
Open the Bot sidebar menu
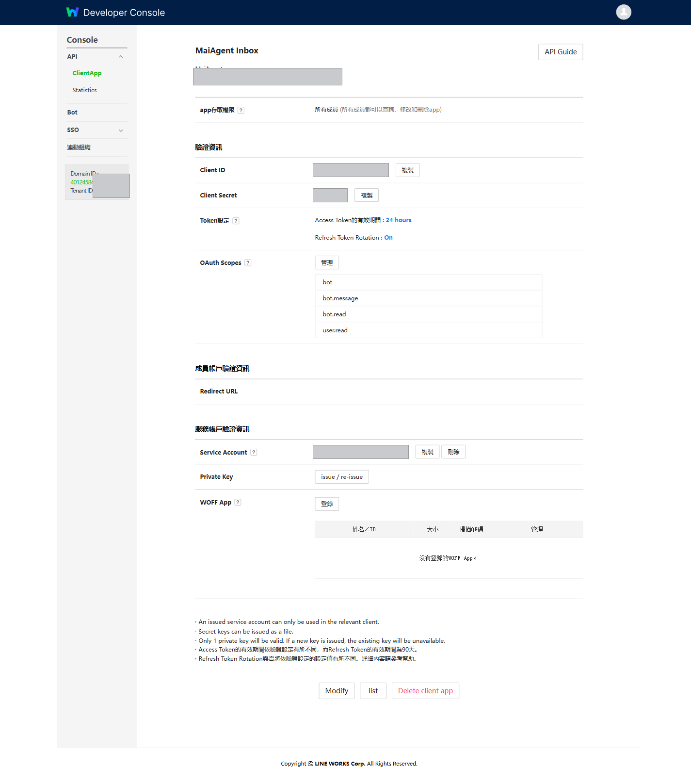[x=72, y=113]
